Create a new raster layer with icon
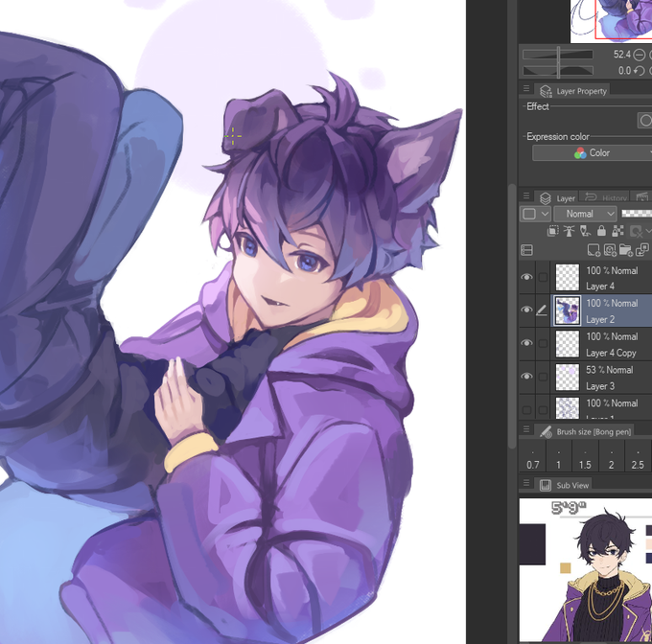652x644 pixels. pyautogui.click(x=594, y=250)
